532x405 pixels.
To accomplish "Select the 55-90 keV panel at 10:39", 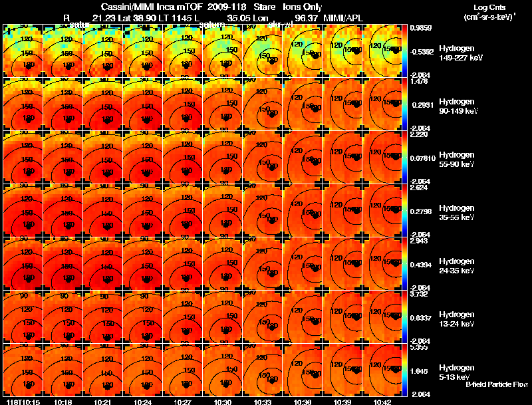I will click(342, 158).
